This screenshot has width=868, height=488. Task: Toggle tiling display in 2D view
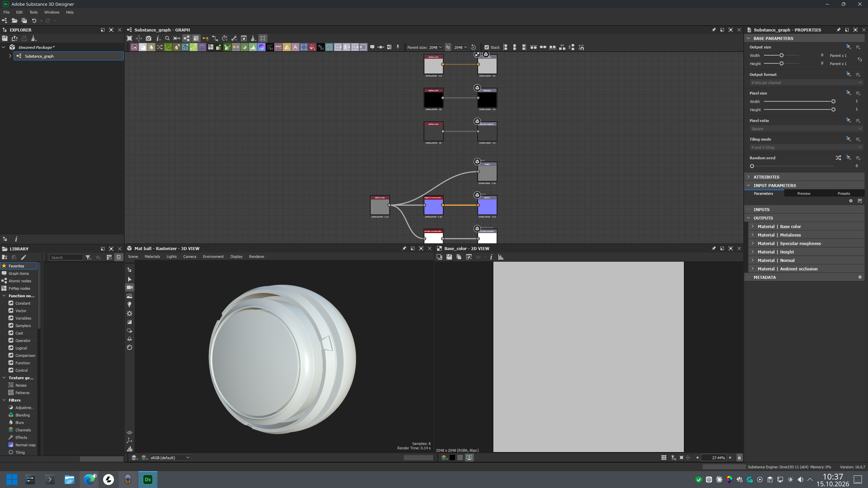pyautogui.click(x=664, y=457)
